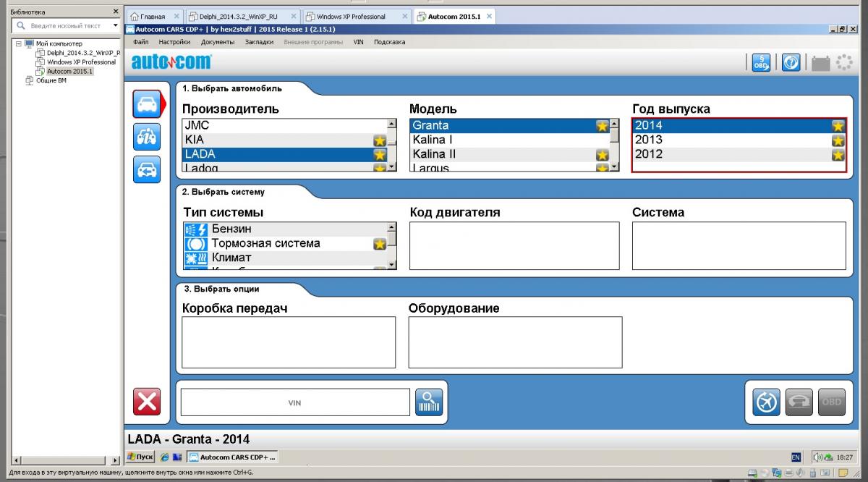The image size is (868, 482).
Task: Open the Закладки menu
Action: pyautogui.click(x=260, y=42)
